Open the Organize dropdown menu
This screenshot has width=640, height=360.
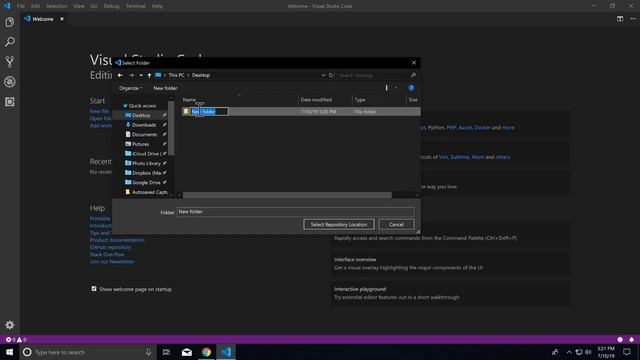(130, 88)
